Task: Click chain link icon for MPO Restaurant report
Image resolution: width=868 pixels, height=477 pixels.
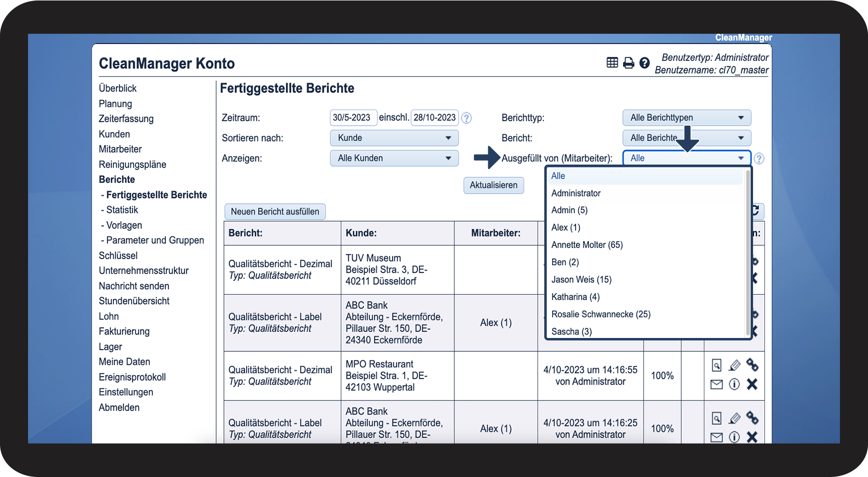Action: click(x=752, y=365)
